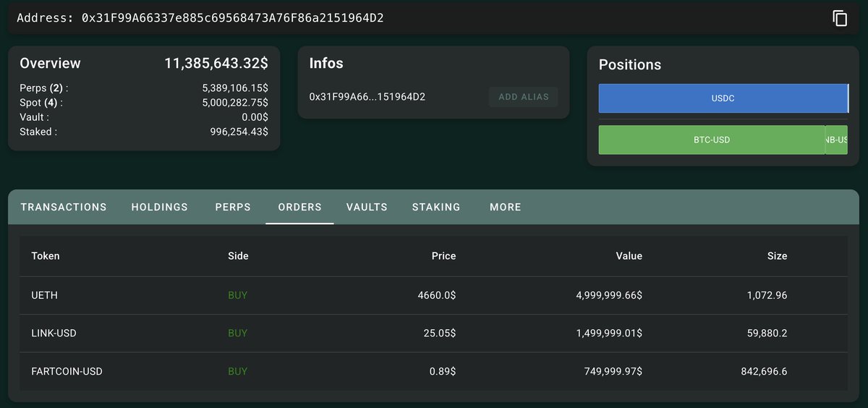Screen dimensions: 868x408
Task: Click the green BTC-USD position bar
Action: click(x=712, y=140)
